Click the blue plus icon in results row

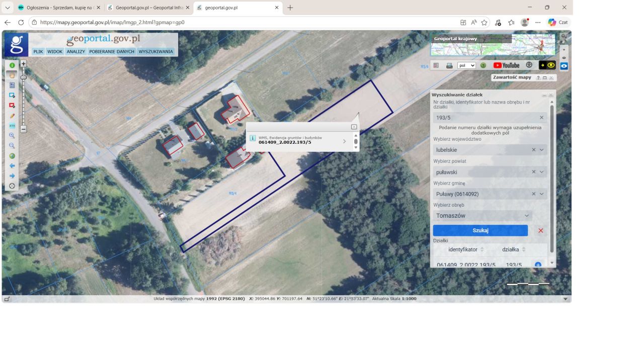538,265
